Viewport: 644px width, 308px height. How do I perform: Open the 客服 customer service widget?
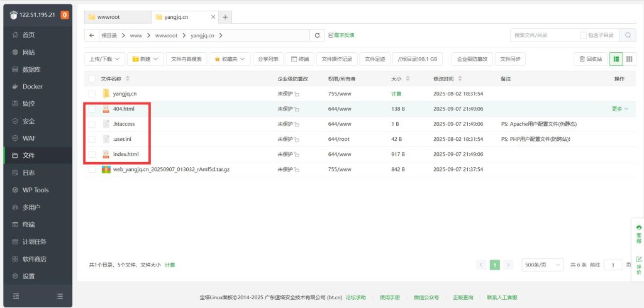point(638,234)
